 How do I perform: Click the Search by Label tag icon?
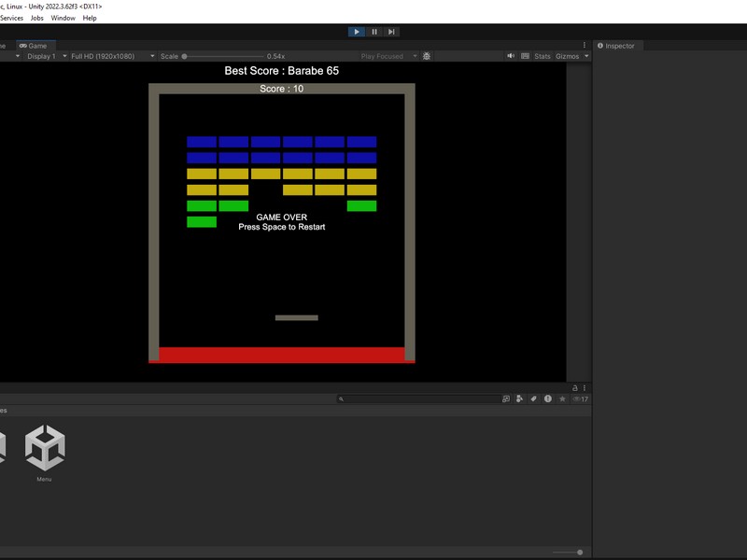(534, 399)
